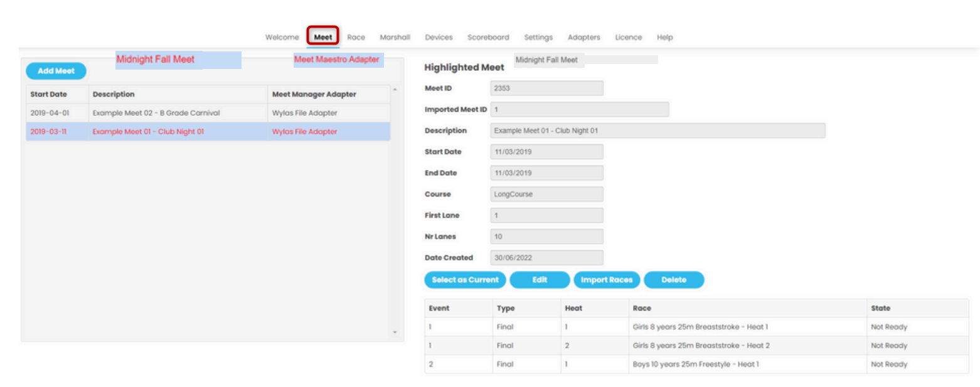Click the Help menu item
This screenshot has width=980, height=387.
[664, 38]
